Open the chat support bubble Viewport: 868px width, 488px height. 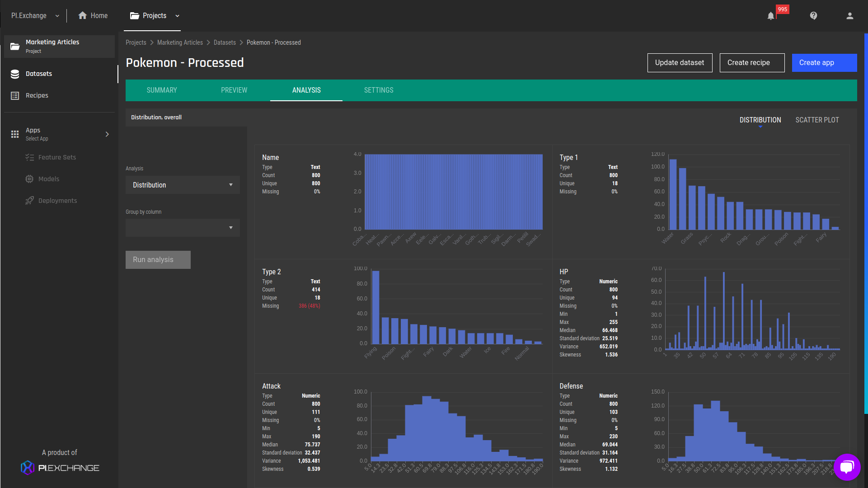coord(847,467)
